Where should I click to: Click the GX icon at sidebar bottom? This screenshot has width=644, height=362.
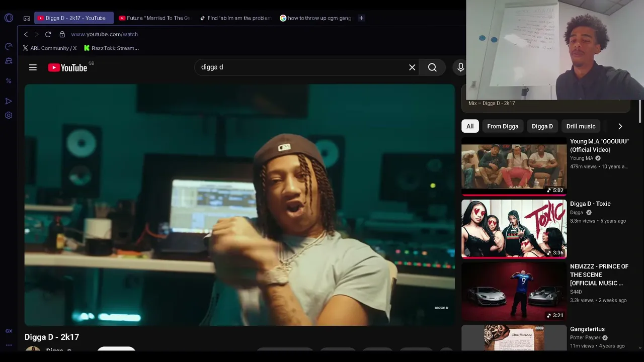pyautogui.click(x=9, y=331)
